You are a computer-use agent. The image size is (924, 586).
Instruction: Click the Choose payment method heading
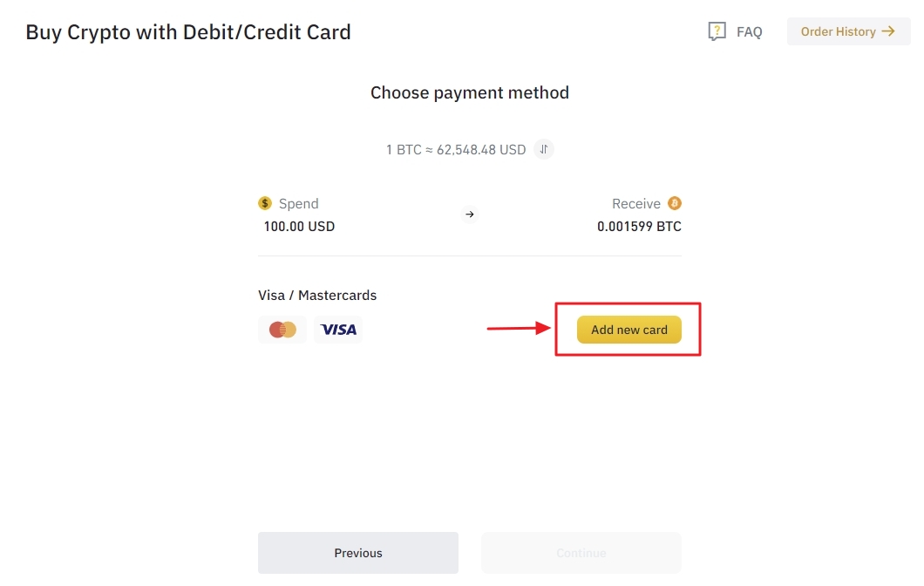pyautogui.click(x=470, y=92)
